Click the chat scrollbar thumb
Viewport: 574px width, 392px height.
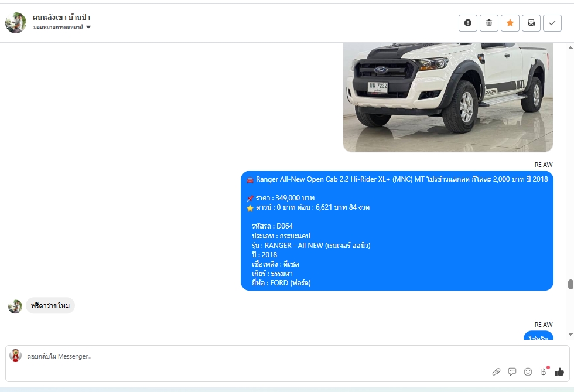570,284
